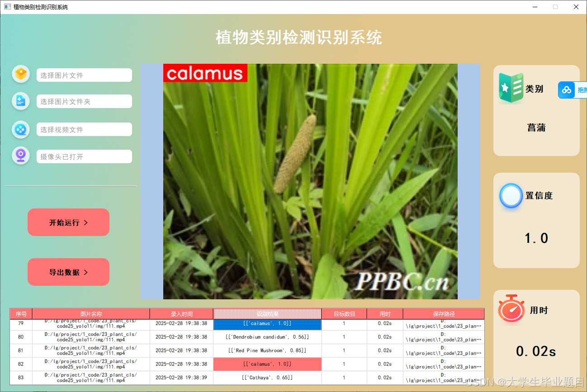
Task: Click the 识别结果 table column header
Action: (267, 313)
